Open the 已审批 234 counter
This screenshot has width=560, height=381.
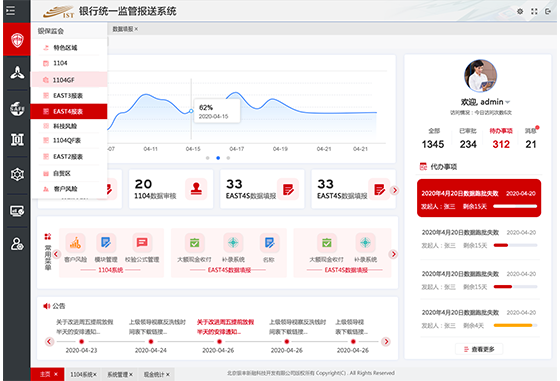pyautogui.click(x=468, y=139)
